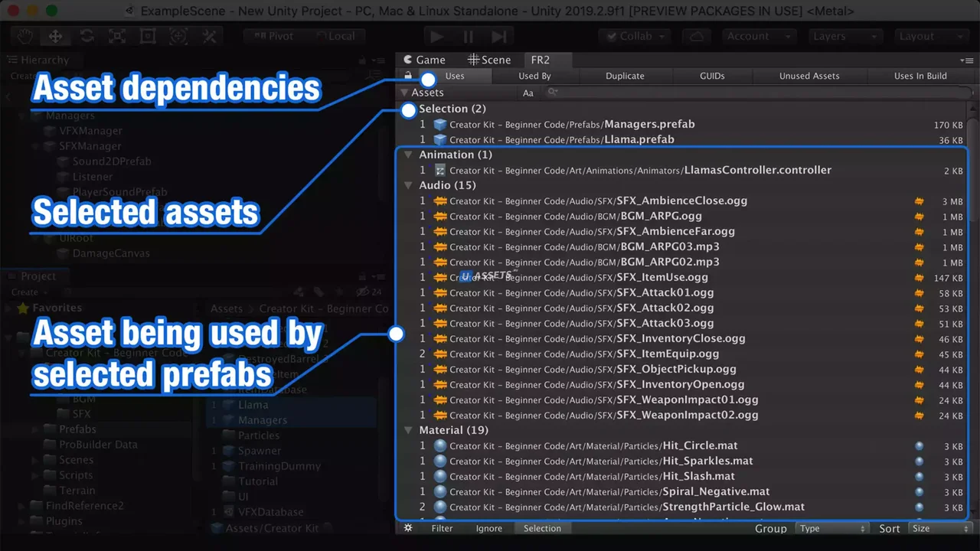Viewport: 980px width, 551px height.
Task: Start Play mode with the Play button
Action: pyautogui.click(x=437, y=37)
